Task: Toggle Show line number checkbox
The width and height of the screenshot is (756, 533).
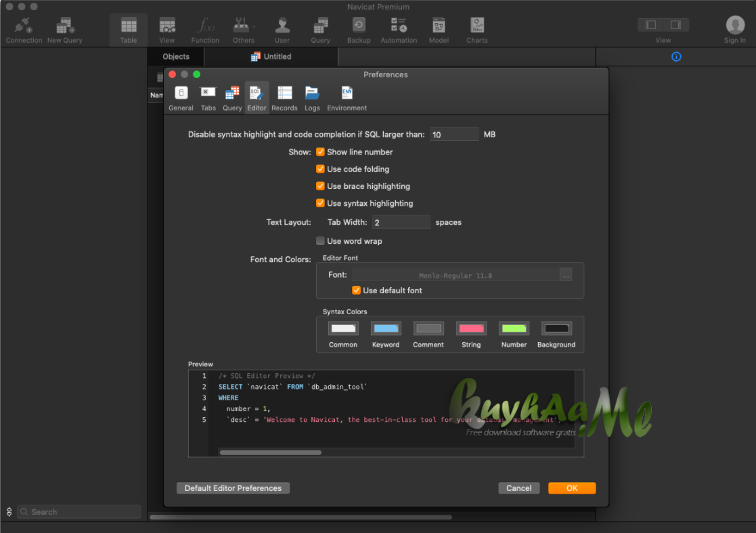Action: 320,152
